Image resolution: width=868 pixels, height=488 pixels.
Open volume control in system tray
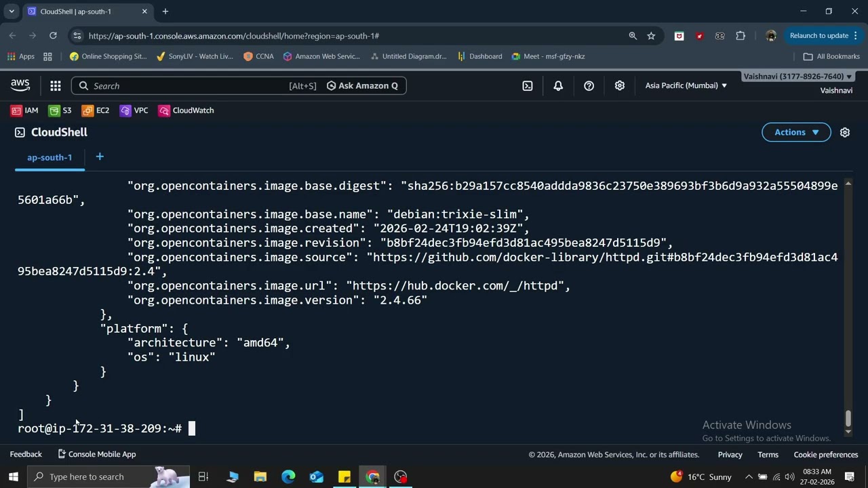point(789,476)
